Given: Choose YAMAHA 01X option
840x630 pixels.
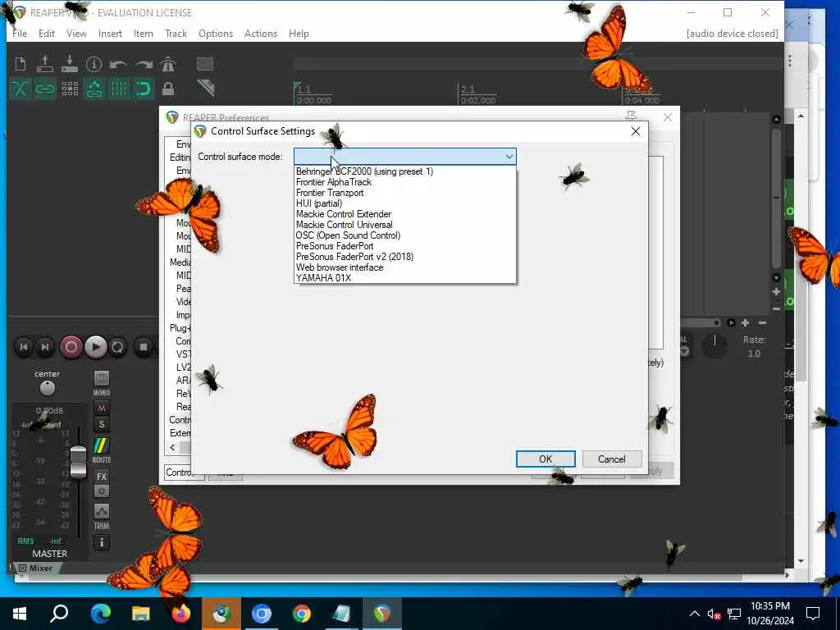Looking at the screenshot, I should click(x=405, y=278).
